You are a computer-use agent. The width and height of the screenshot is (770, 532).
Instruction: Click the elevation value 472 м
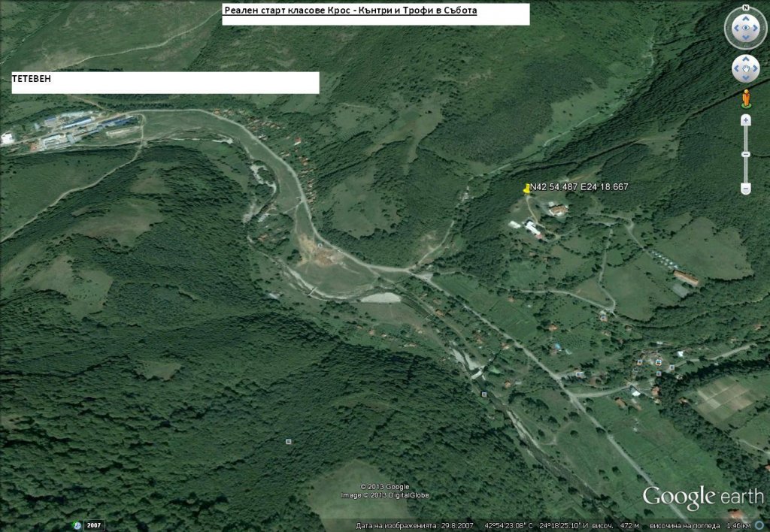(x=629, y=526)
